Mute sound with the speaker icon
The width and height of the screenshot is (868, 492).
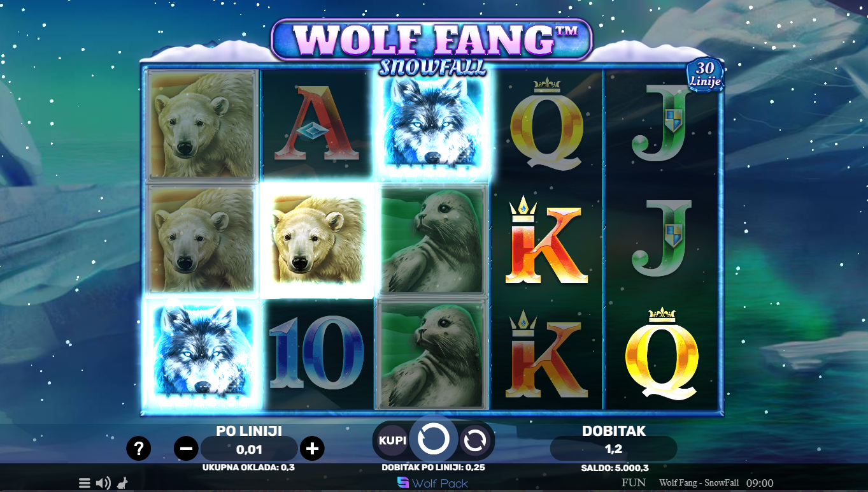click(103, 483)
